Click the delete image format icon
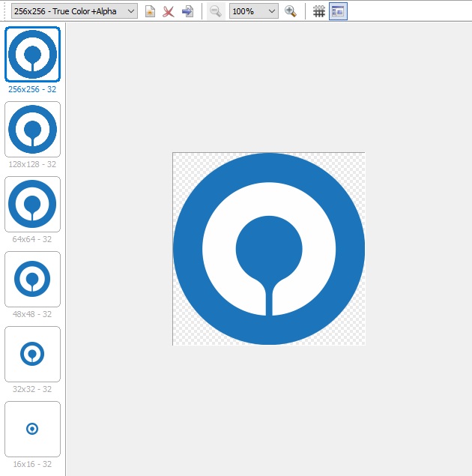472x476 pixels. tap(169, 11)
